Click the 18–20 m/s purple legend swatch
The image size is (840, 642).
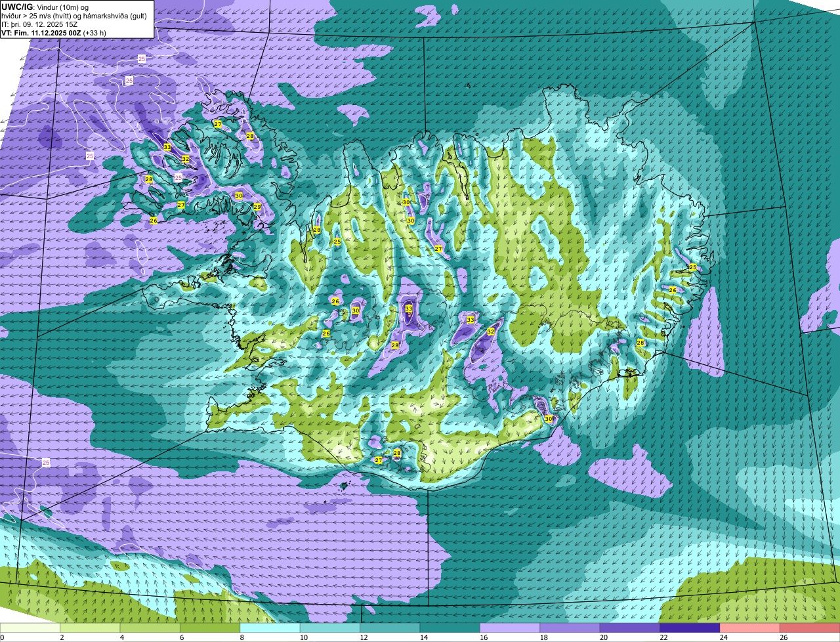(x=570, y=628)
